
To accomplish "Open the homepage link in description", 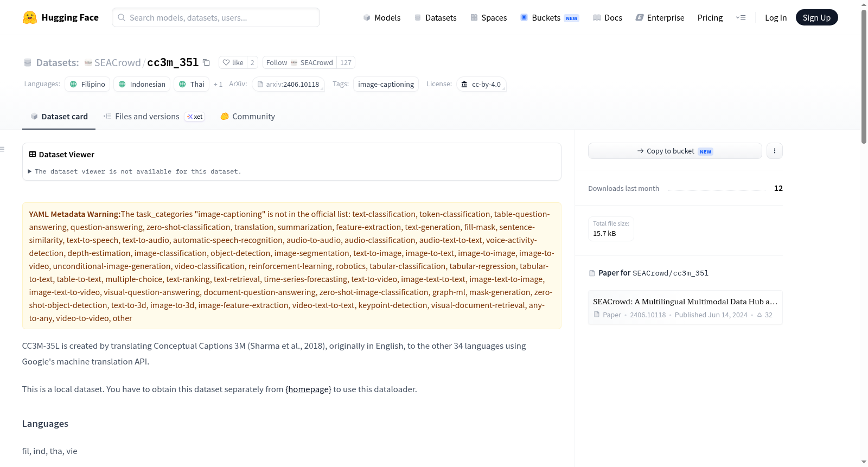I will point(308,389).
